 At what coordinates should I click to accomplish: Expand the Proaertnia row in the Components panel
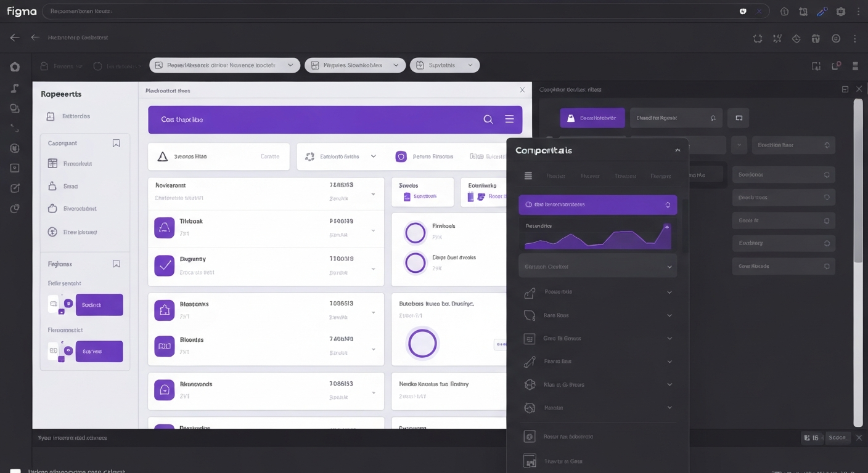click(669, 292)
